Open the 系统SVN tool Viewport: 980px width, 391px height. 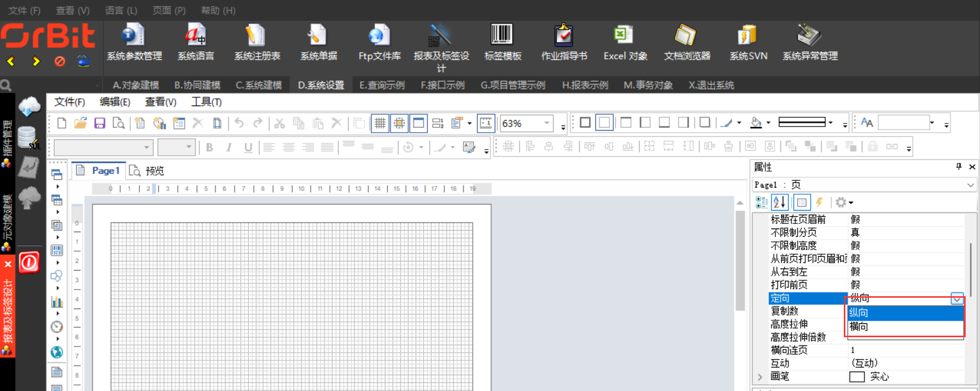point(748,43)
